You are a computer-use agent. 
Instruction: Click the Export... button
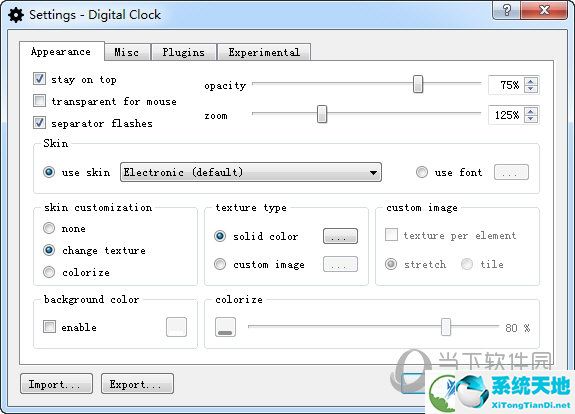137,384
